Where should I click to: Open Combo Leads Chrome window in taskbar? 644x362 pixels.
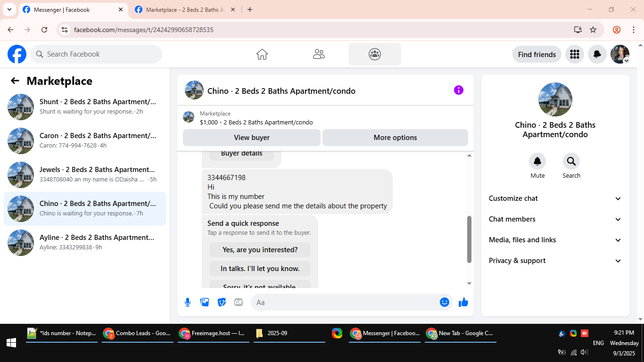click(138, 333)
